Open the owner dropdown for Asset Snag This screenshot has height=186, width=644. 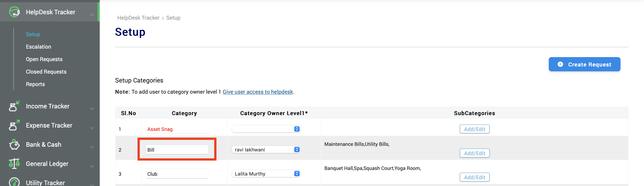(x=266, y=129)
